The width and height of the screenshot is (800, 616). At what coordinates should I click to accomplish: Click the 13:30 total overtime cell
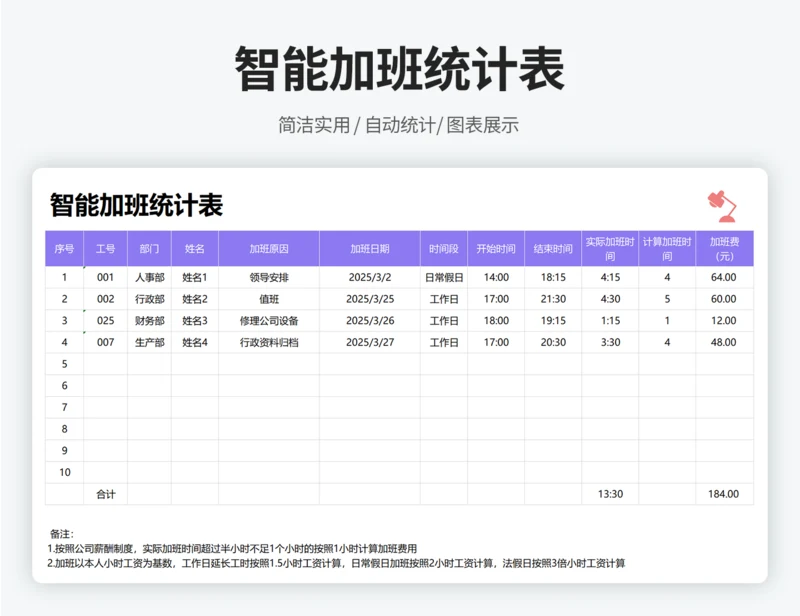point(610,494)
